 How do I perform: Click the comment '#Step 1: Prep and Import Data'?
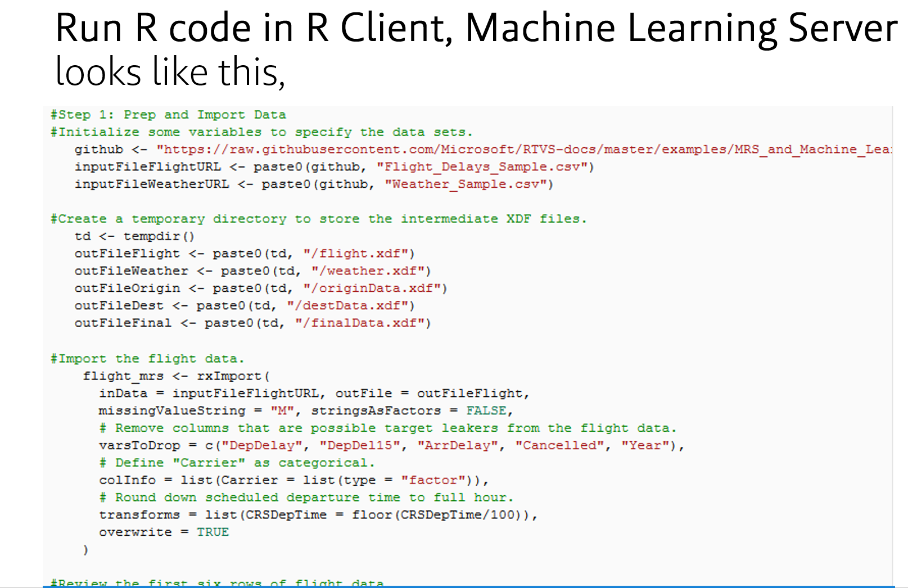[168, 115]
